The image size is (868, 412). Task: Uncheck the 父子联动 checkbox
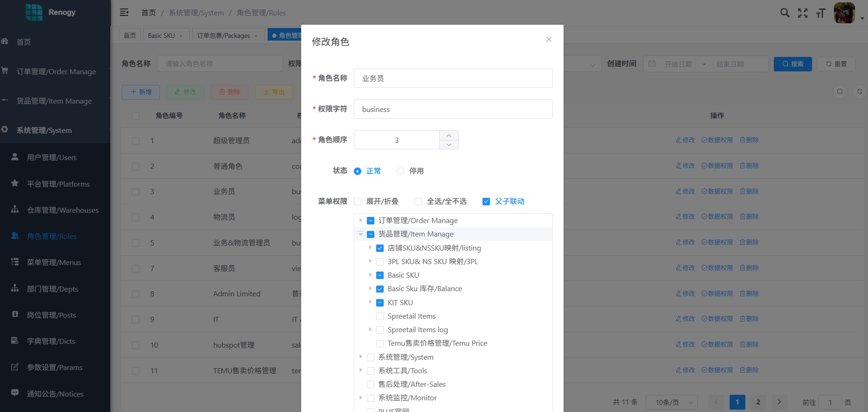[x=486, y=202]
